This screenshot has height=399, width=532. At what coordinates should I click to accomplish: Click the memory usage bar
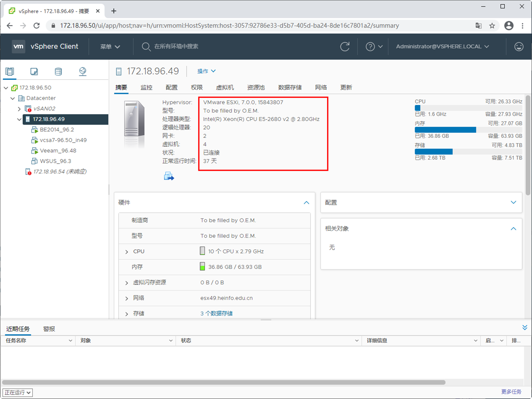click(x=468, y=130)
